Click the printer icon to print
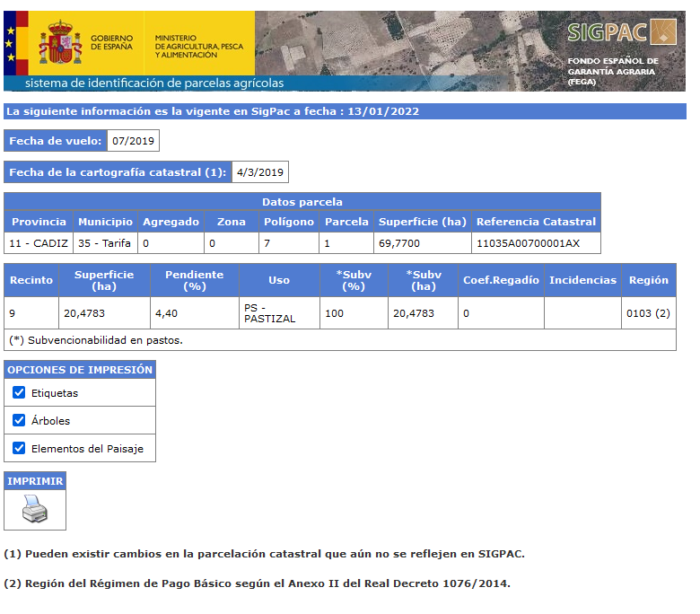 click(34, 509)
